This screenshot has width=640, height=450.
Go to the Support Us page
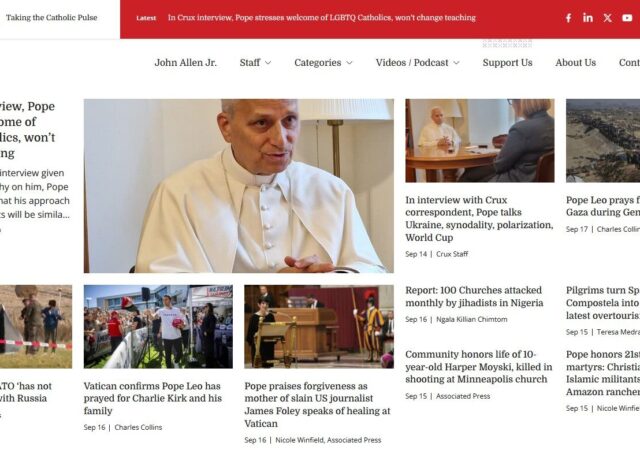(507, 62)
